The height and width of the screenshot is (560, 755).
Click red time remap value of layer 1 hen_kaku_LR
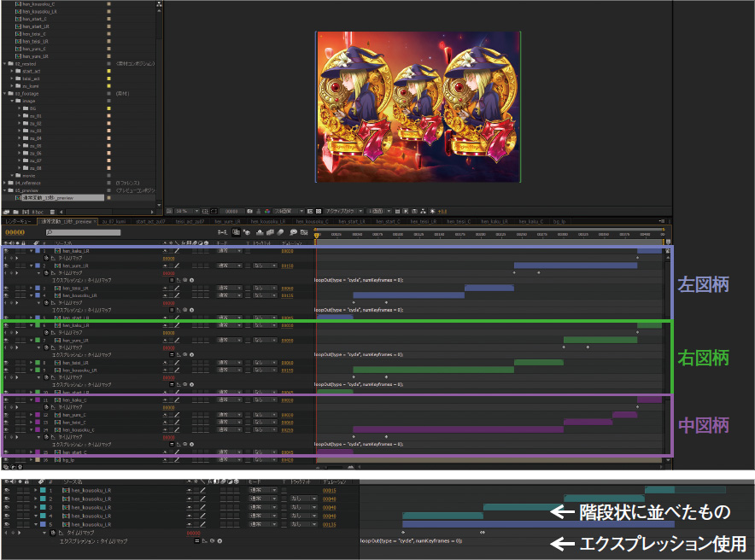pos(168,259)
